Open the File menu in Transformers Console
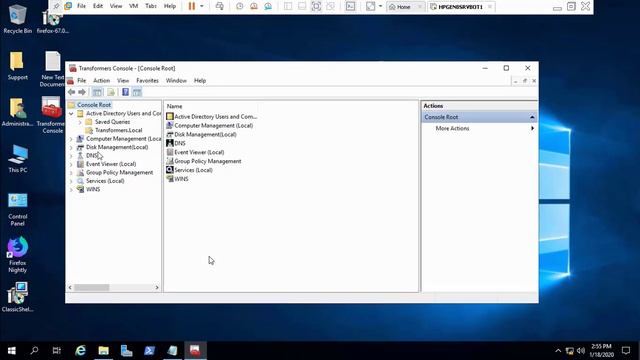Image resolution: width=640 pixels, height=360 pixels. [82, 81]
